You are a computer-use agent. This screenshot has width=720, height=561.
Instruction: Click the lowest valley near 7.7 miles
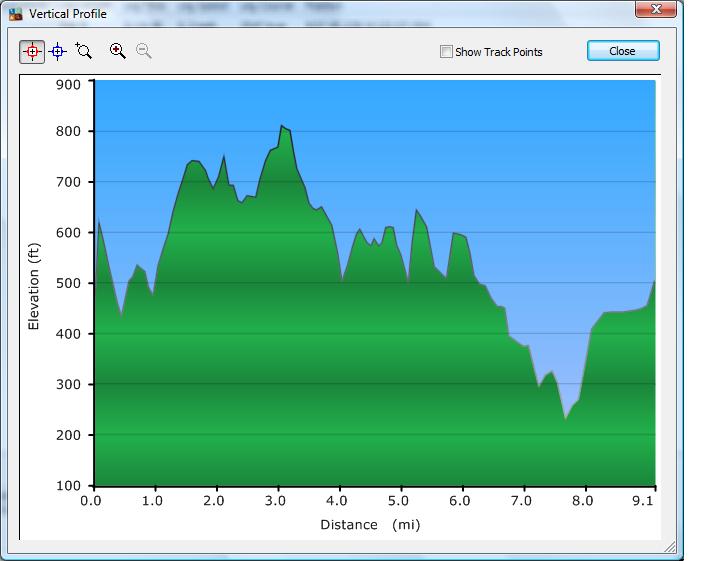coord(565,419)
